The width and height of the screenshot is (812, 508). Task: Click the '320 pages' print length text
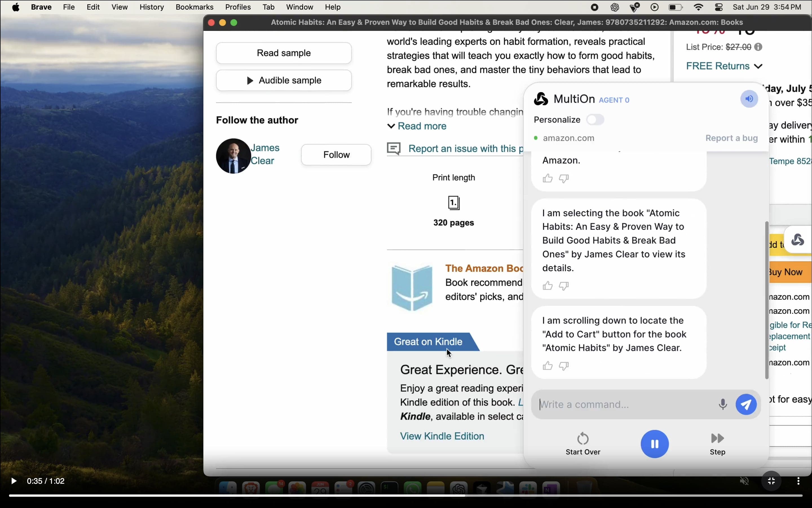coord(454,223)
